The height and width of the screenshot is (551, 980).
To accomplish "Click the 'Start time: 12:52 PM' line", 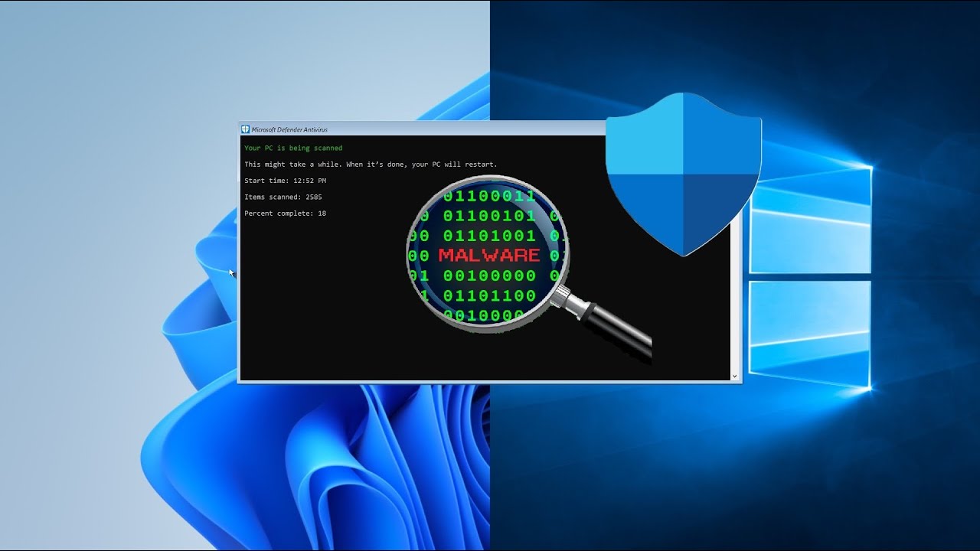I will click(x=285, y=181).
